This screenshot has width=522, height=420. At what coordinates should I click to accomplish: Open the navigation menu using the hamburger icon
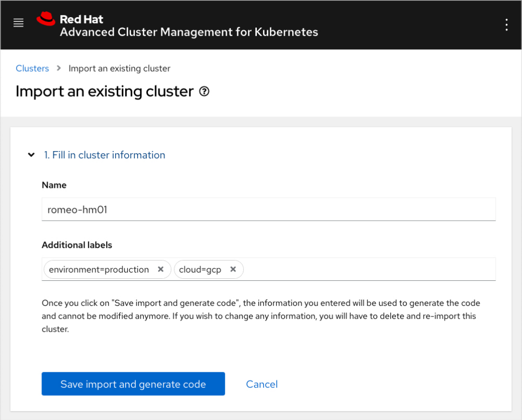tap(18, 23)
